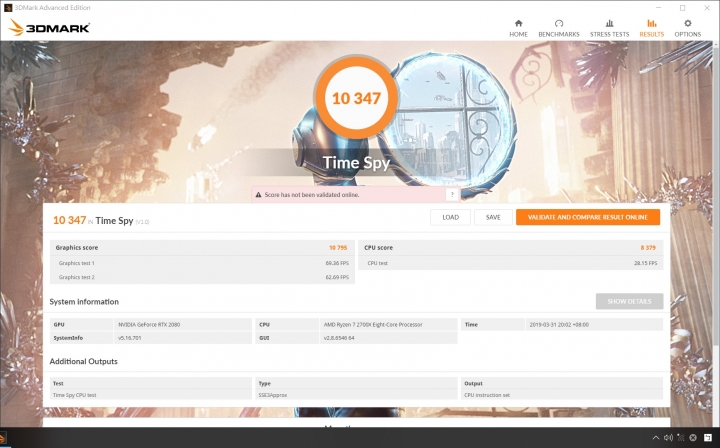This screenshot has width=720, height=448.
Task: Click the Save button
Action: pos(493,218)
